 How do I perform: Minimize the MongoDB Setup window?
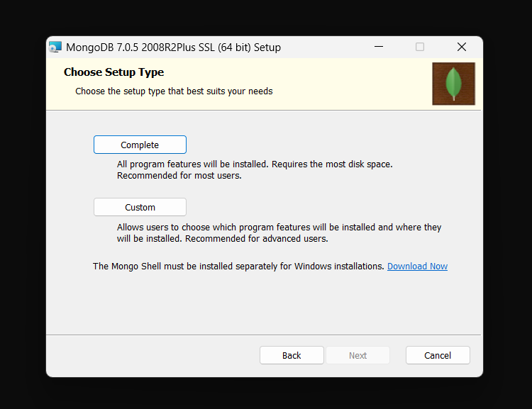tap(379, 47)
